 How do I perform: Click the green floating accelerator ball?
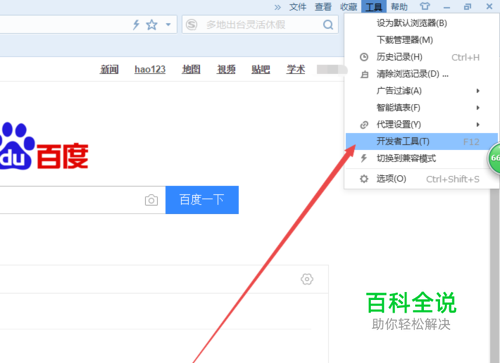point(494,158)
